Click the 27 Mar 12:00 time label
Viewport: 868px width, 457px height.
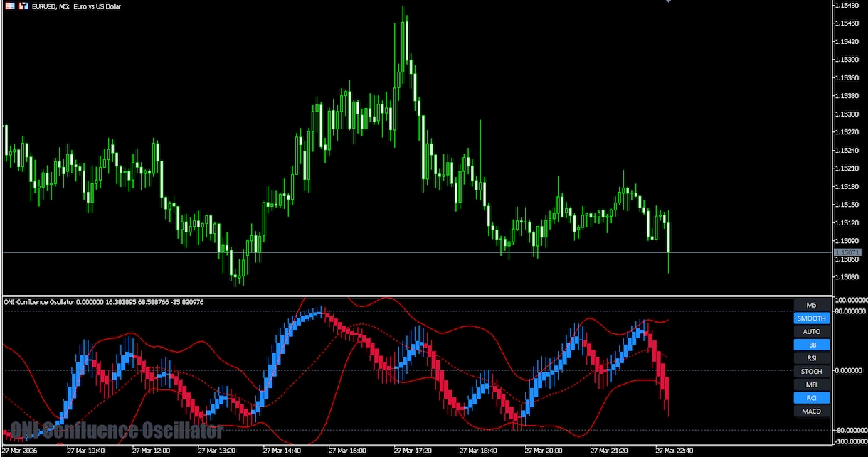coord(151,451)
